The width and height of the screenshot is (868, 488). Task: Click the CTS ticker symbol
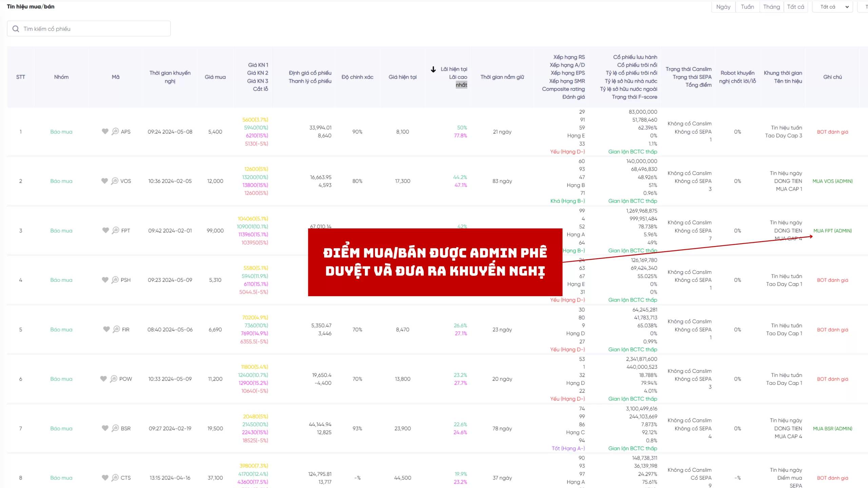tap(126, 478)
